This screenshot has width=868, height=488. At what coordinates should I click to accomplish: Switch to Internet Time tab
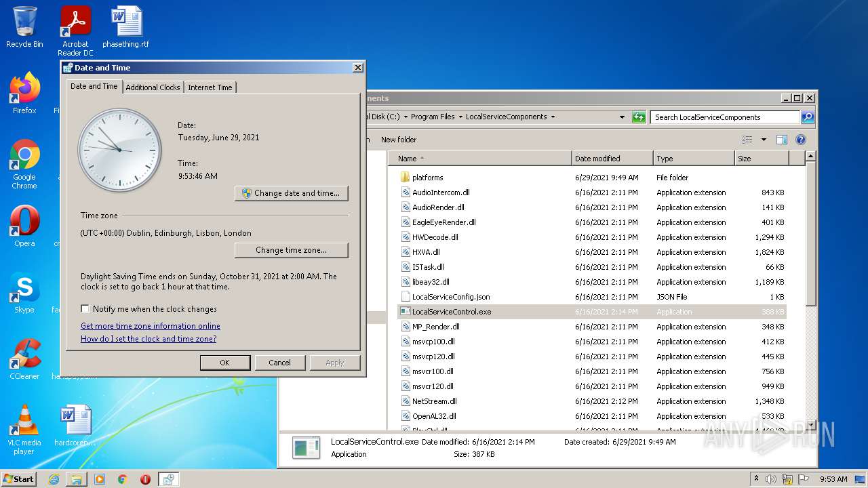pos(210,87)
